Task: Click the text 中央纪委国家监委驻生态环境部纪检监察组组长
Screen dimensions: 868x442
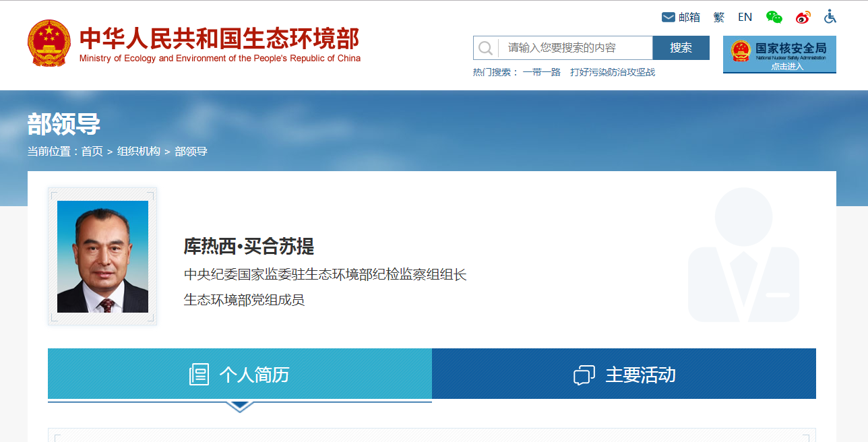Action: coord(325,275)
